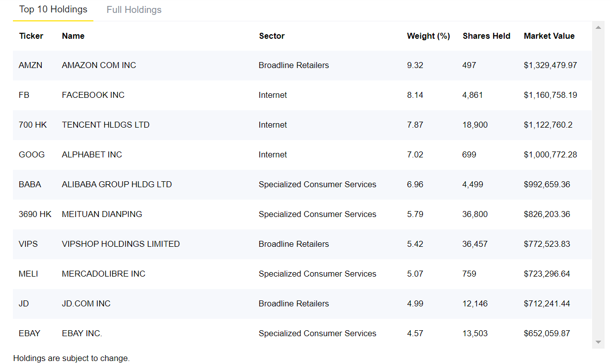Click the BABA ticker cell
Image resolution: width=611 pixels, height=364 pixels.
pyautogui.click(x=30, y=184)
